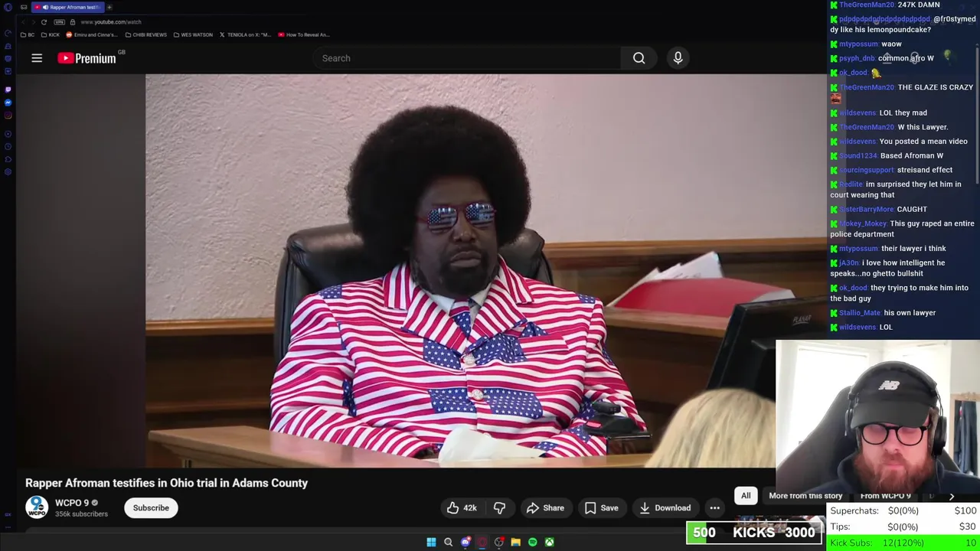Click the Kick Subs goal bar
This screenshot has height=551, width=980.
(x=903, y=543)
